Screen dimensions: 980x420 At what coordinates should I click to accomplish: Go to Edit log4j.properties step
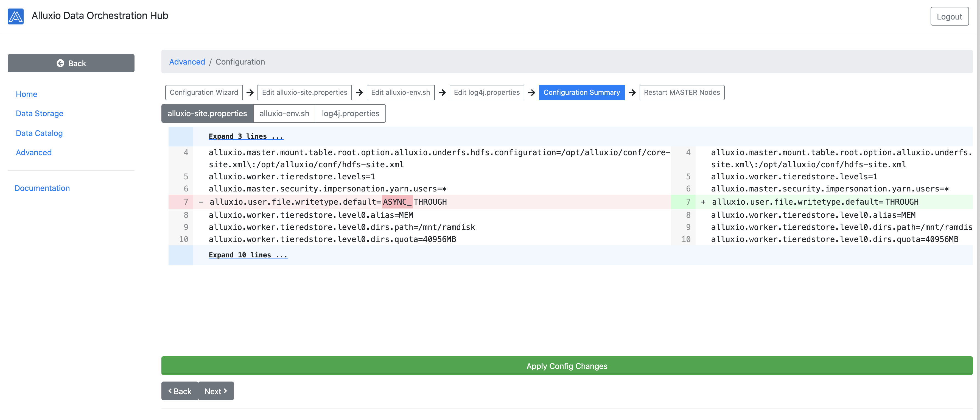pyautogui.click(x=487, y=93)
